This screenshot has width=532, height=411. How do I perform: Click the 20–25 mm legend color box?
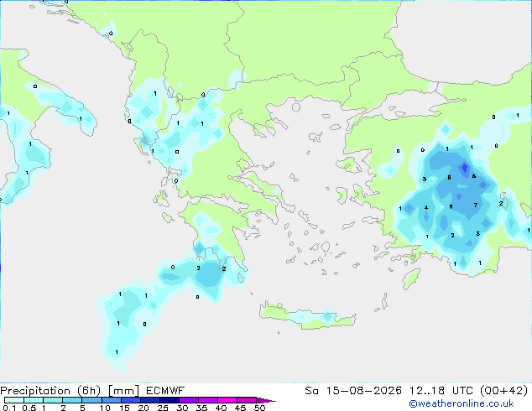click(x=149, y=400)
